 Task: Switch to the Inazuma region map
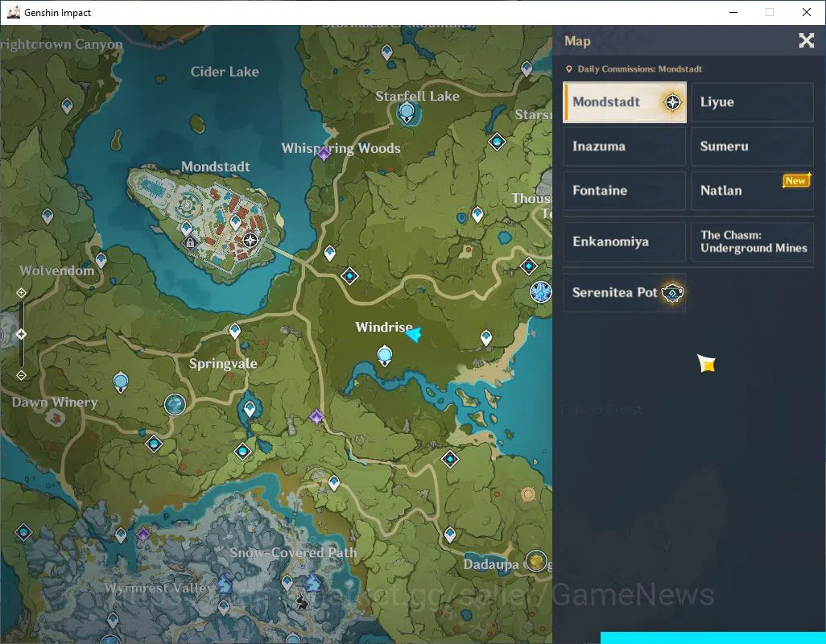coord(625,147)
